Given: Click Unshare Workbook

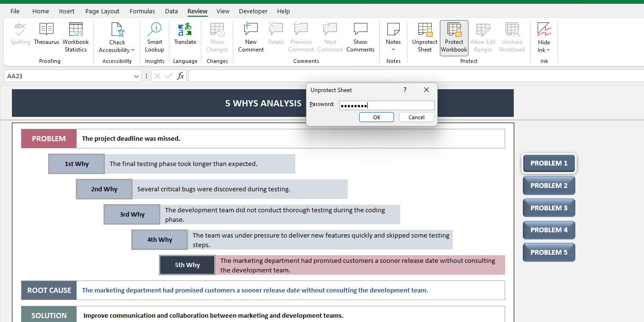Looking at the screenshot, I should pyautogui.click(x=512, y=37).
